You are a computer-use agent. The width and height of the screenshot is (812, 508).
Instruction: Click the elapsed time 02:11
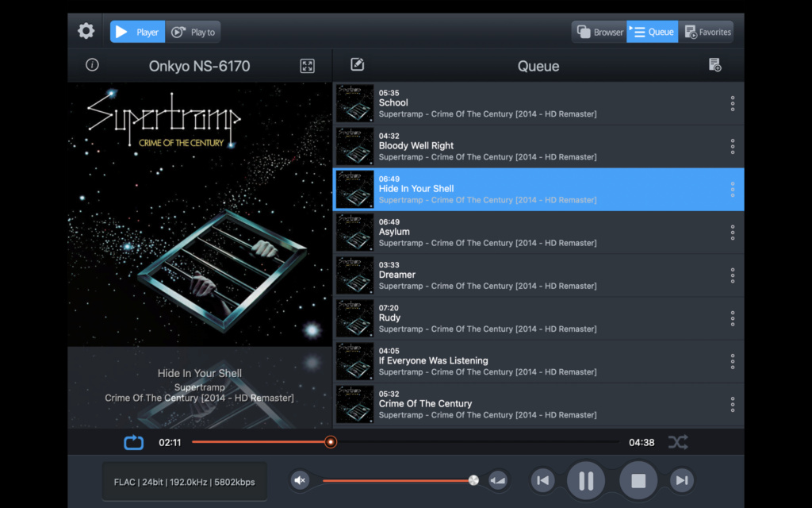(170, 443)
